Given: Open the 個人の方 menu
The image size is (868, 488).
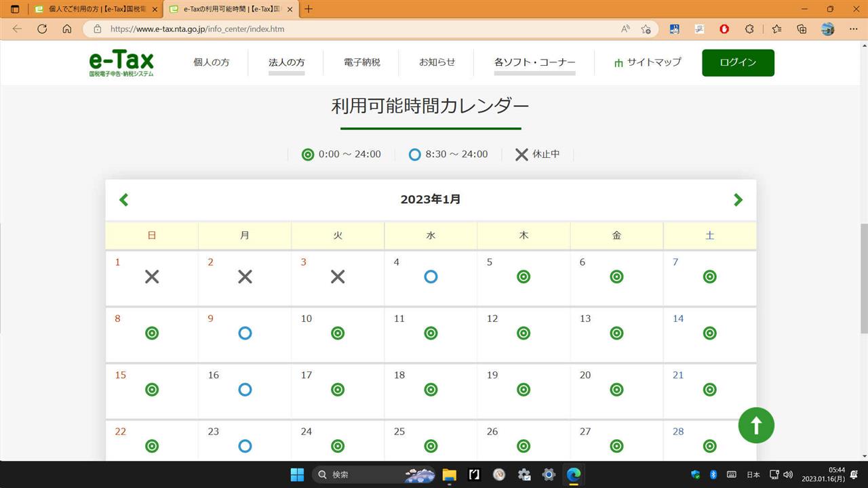Looking at the screenshot, I should [212, 62].
